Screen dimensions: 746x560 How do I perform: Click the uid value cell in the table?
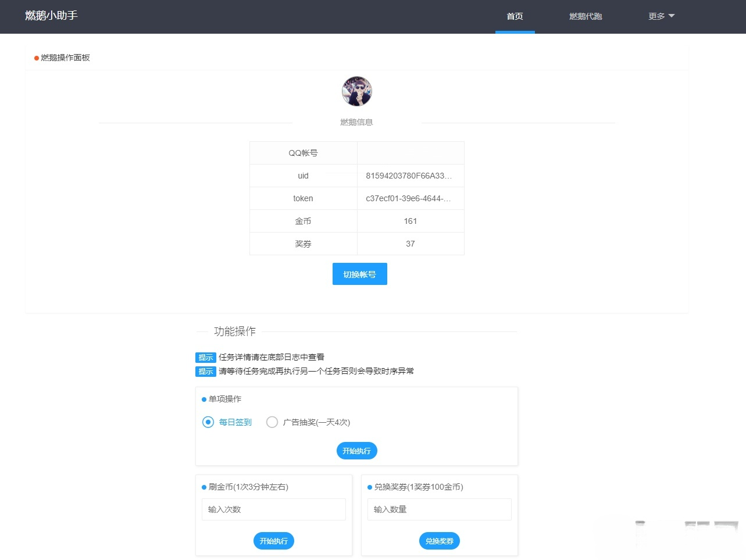pos(411,176)
